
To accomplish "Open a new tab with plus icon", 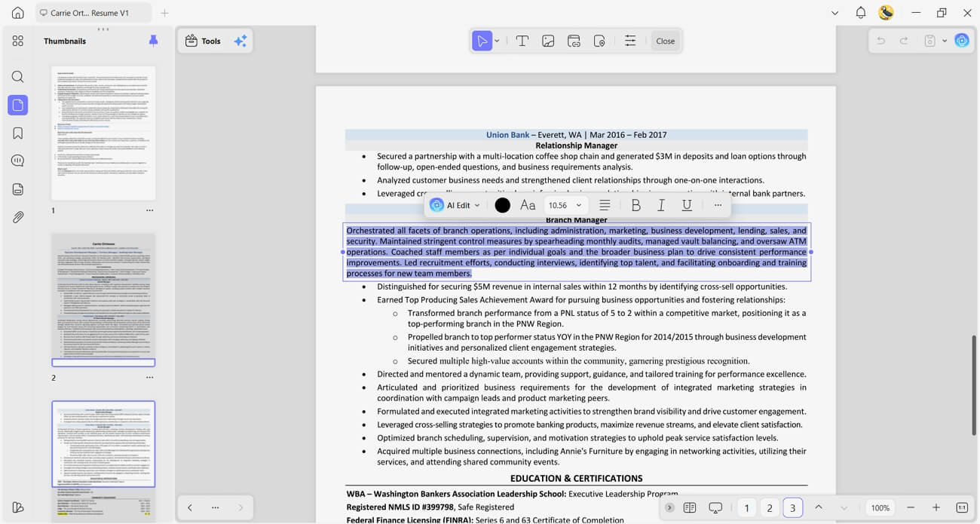I will pyautogui.click(x=164, y=13).
